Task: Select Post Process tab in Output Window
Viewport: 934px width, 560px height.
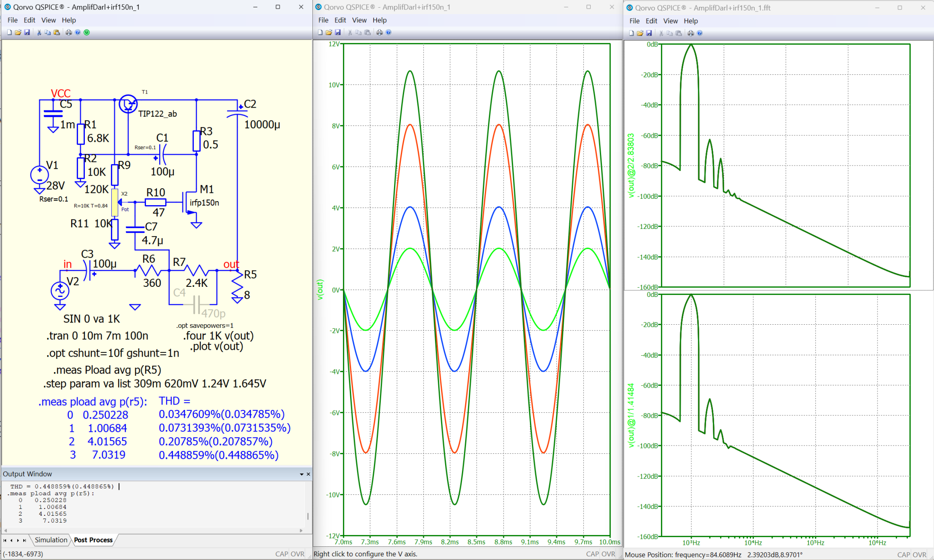Action: [x=93, y=540]
